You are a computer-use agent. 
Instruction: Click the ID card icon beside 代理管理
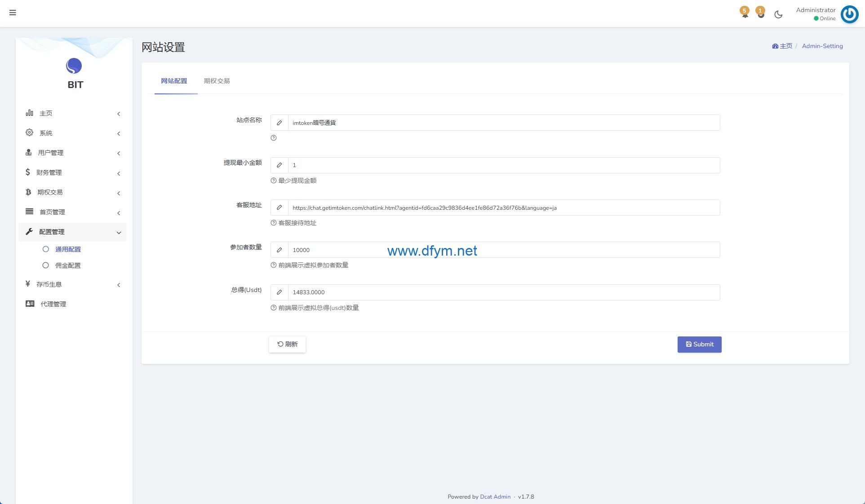(x=30, y=304)
